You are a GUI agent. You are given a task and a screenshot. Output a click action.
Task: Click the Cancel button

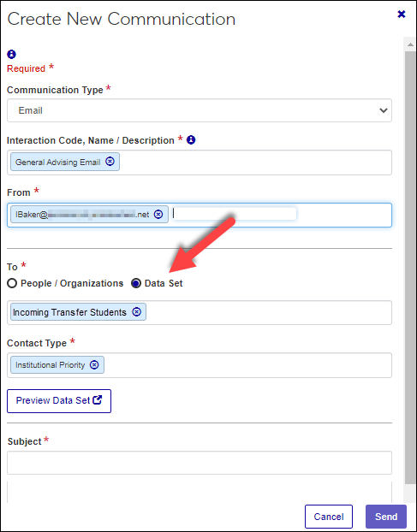coord(329,517)
